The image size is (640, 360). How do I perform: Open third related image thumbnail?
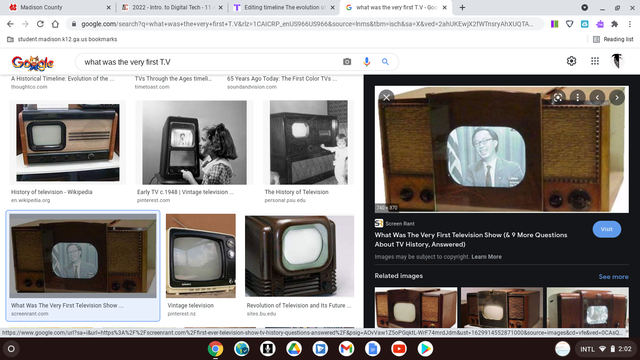point(588,307)
